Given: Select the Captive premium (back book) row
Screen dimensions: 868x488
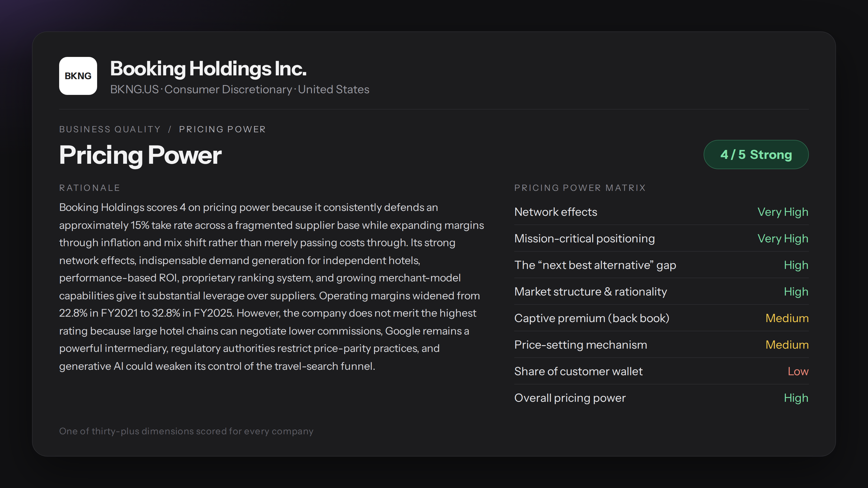Looking at the screenshot, I should coord(661,318).
